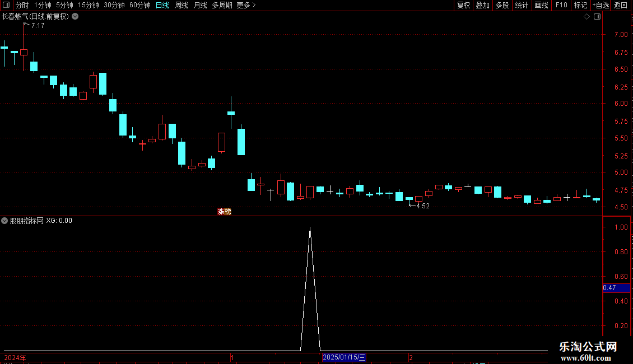633x364 pixels.
Task: Select the 30分钟 period
Action: point(114,5)
